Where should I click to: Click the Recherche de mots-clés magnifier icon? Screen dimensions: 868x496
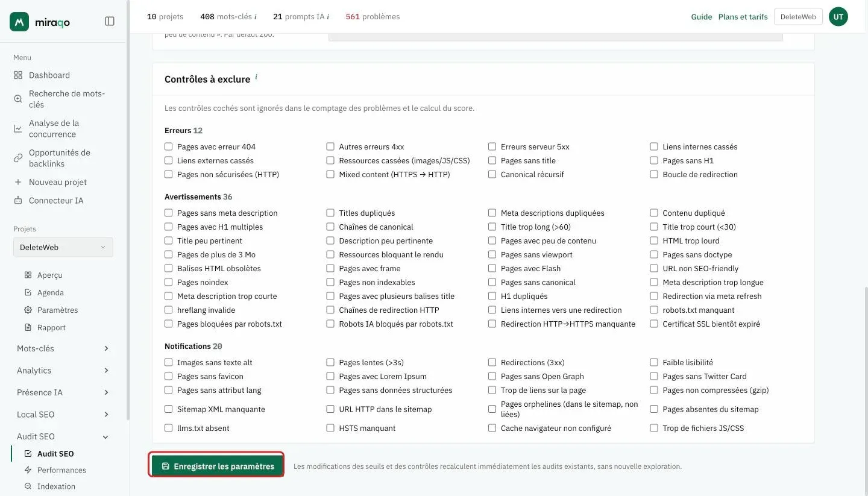[x=18, y=99]
